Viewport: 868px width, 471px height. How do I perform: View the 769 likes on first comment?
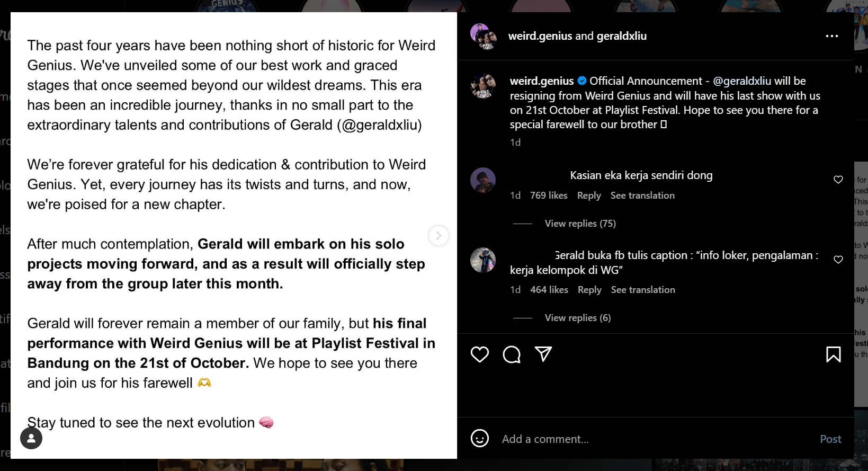(x=549, y=195)
